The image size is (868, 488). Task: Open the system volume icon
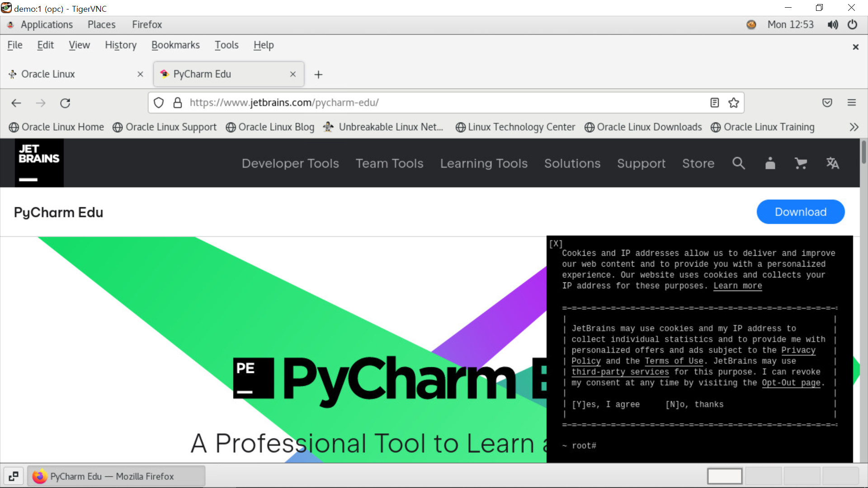click(x=832, y=24)
